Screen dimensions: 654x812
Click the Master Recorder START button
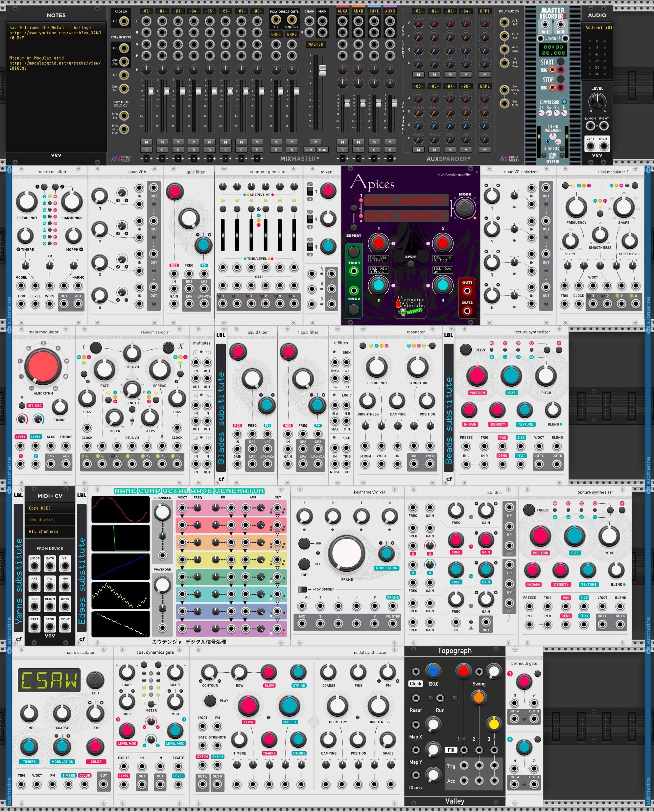561,61
